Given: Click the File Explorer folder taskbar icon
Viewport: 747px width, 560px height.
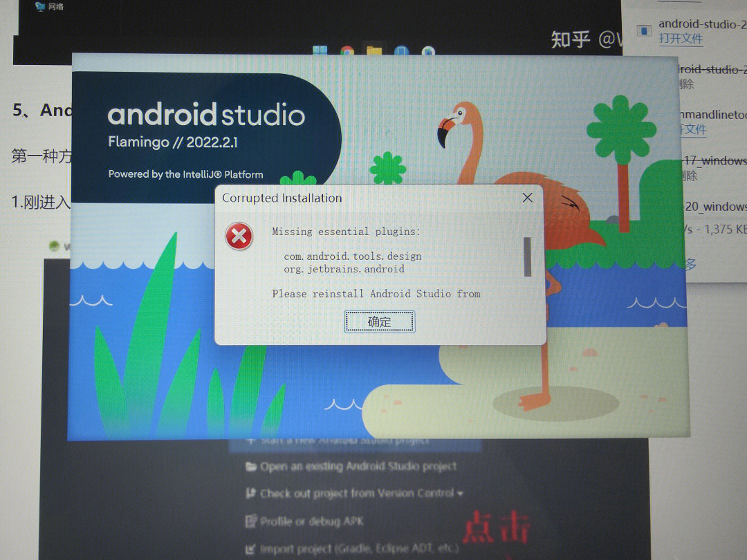Looking at the screenshot, I should (374, 50).
